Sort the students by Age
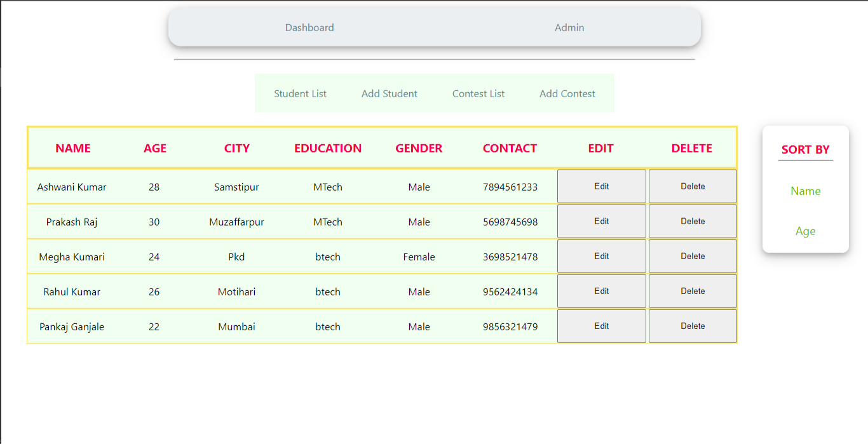This screenshot has width=868, height=444. 805,231
